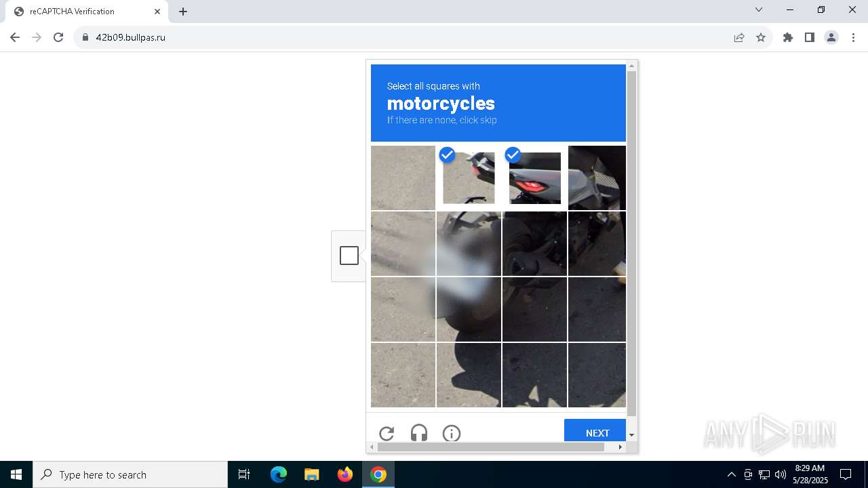Go back to previous page
Screen dimensions: 868x488
pyautogui.click(x=15, y=37)
